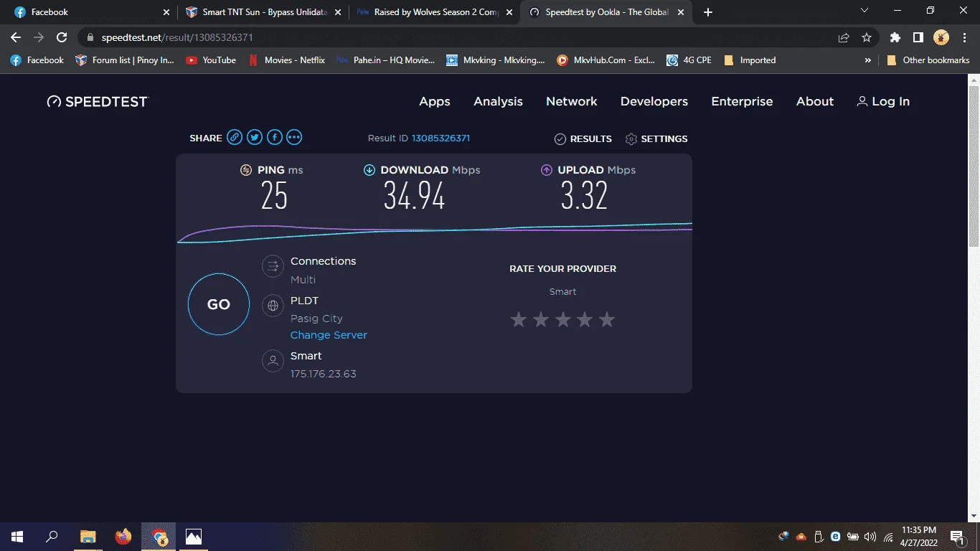The image size is (980, 551).
Task: Switch to Raised by Wolves tab
Action: (x=434, y=12)
